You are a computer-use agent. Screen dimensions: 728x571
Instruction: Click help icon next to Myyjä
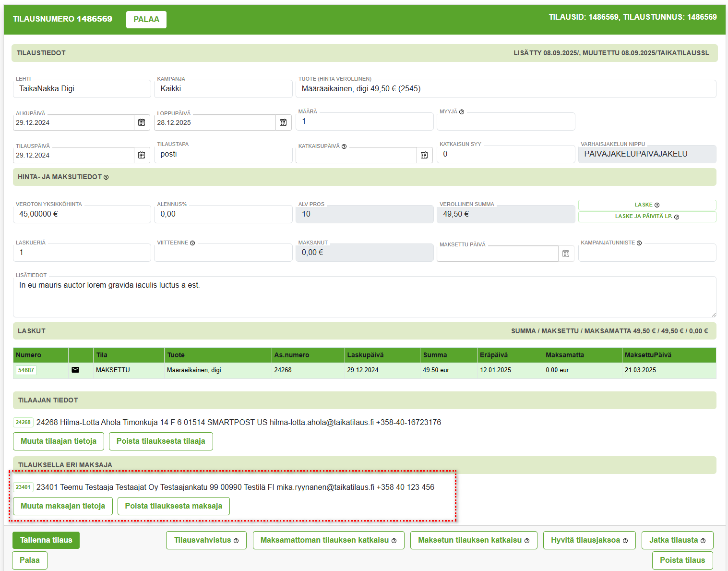[462, 112]
